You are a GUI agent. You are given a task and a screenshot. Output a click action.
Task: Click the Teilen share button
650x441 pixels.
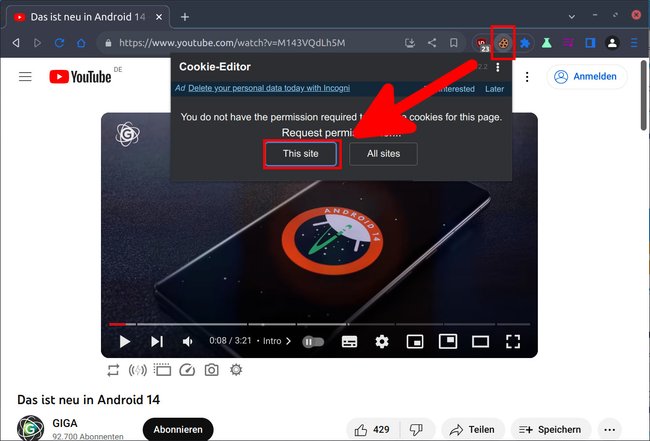coord(473,430)
